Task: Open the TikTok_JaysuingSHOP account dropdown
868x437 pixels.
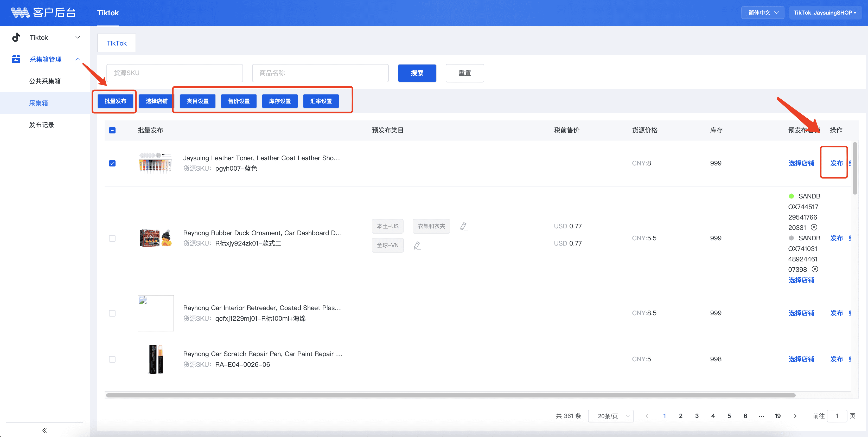Action: [825, 13]
